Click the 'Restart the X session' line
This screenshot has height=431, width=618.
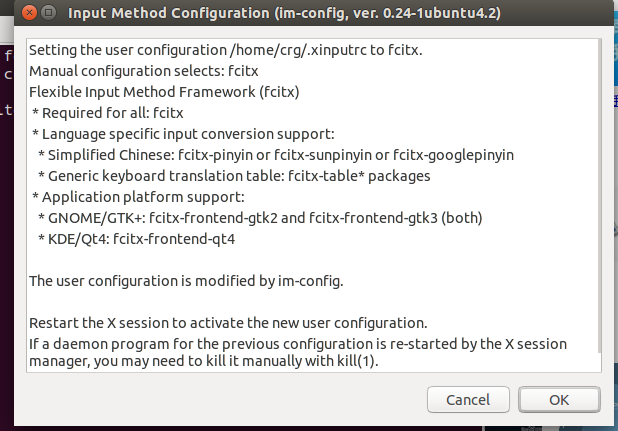point(228,323)
